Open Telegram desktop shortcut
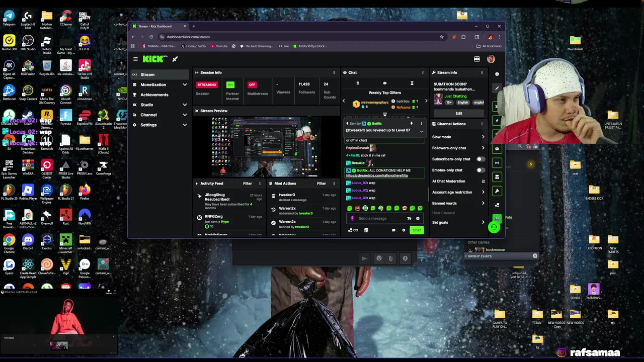Screen dimensions: 644x362 point(9,18)
